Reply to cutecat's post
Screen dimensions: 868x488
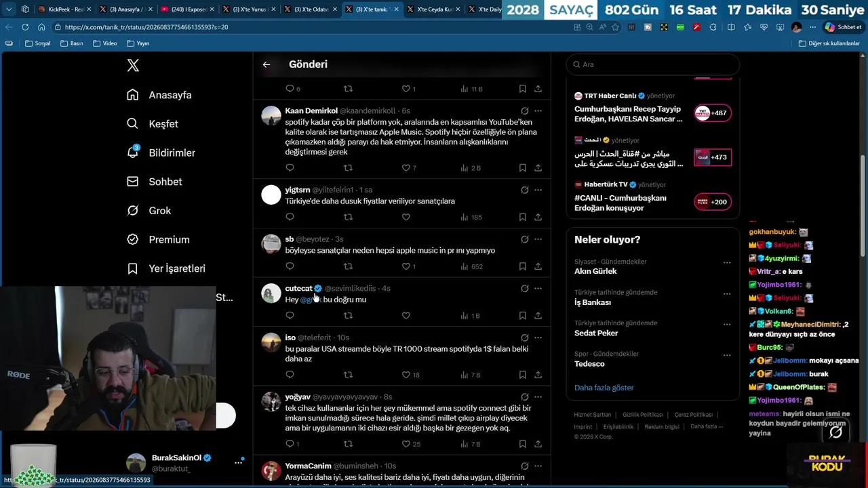click(x=290, y=315)
